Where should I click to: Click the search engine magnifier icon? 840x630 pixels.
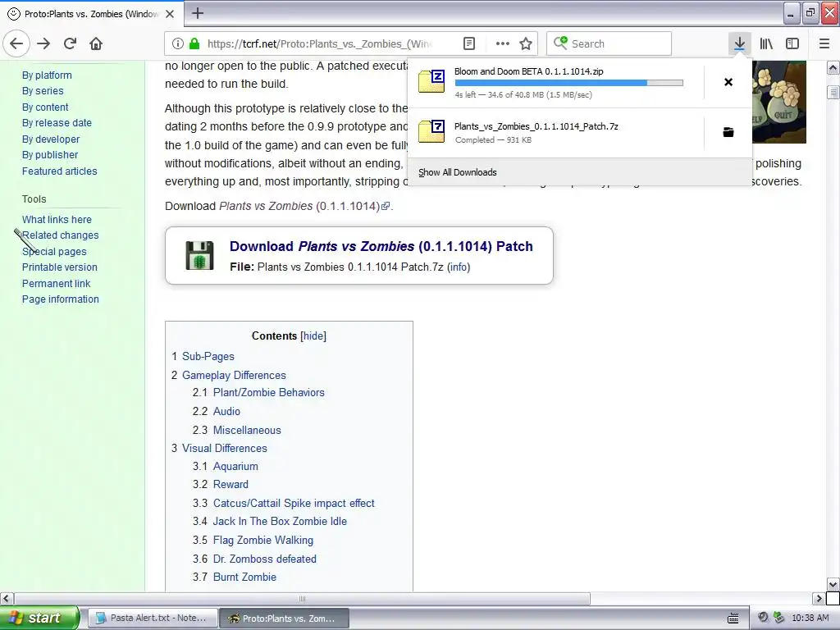[x=560, y=43]
